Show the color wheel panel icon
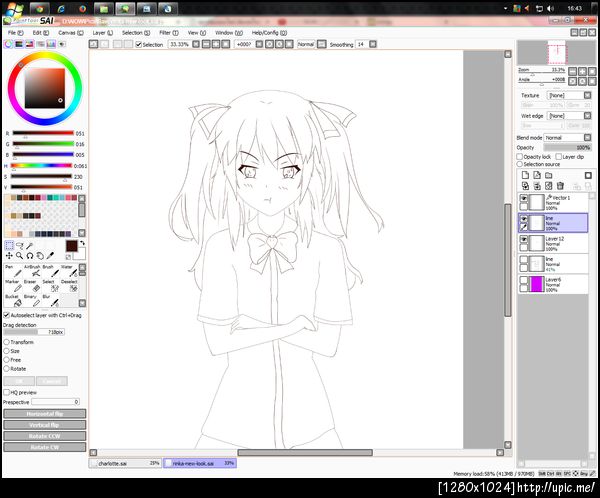 coord(8,44)
